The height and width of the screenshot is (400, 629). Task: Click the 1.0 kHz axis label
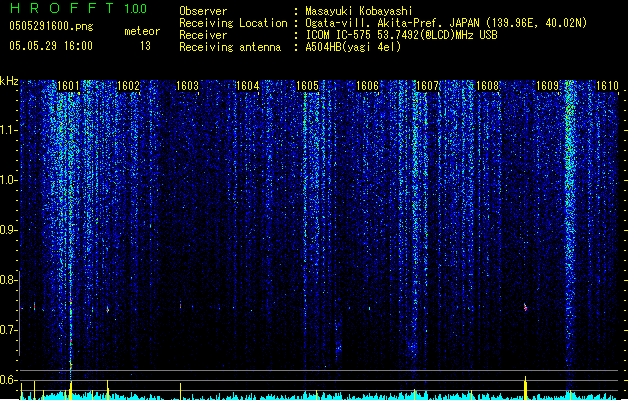[x=9, y=180]
